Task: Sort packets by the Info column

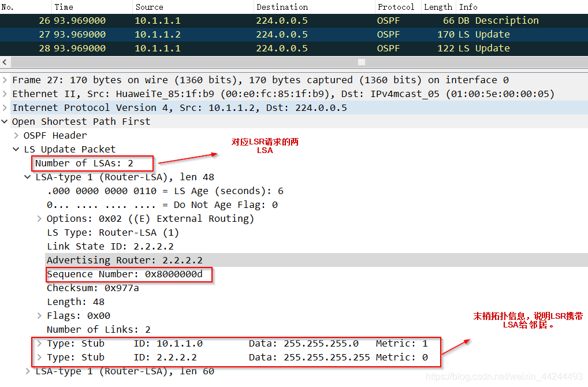Action: (x=522, y=7)
